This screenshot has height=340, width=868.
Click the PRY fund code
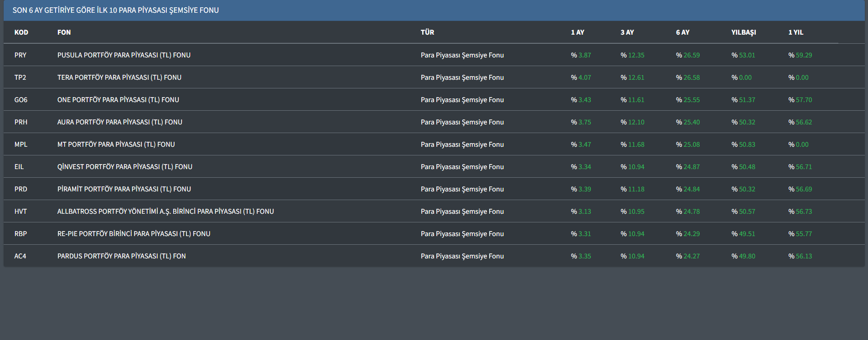pos(21,55)
